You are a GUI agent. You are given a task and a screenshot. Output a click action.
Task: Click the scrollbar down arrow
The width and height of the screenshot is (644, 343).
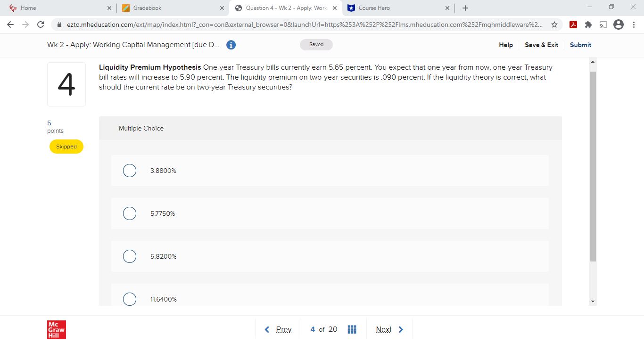pos(593,301)
